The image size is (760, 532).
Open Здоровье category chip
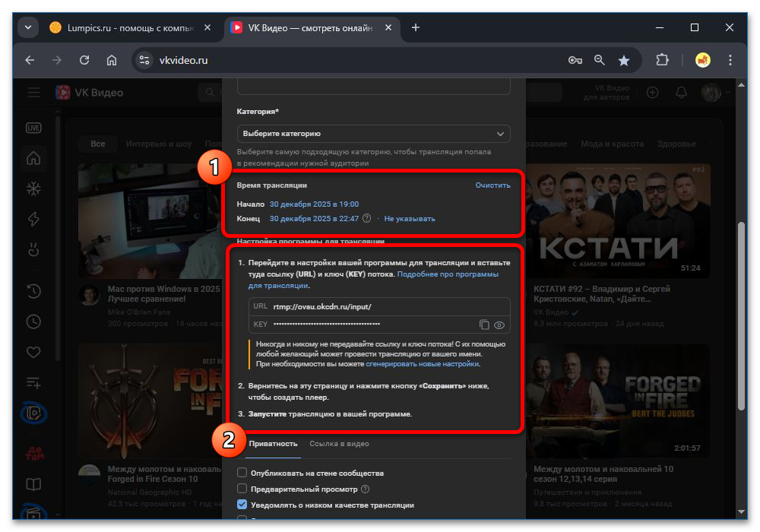(676, 144)
